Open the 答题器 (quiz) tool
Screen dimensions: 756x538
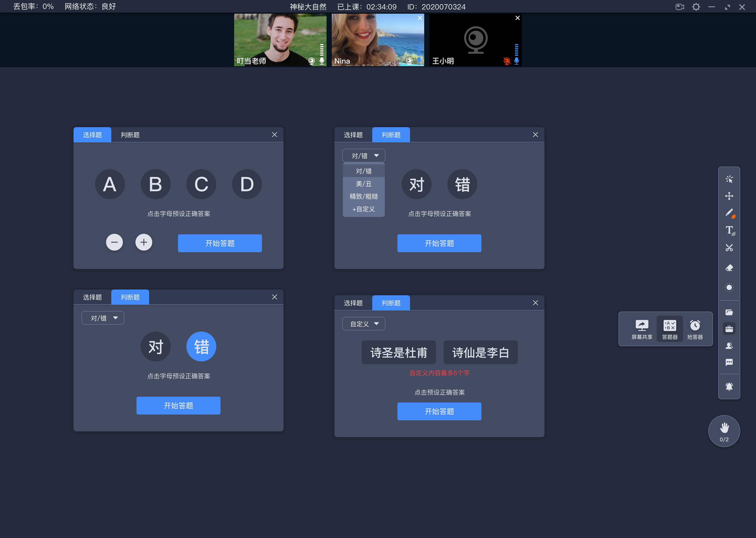(669, 328)
